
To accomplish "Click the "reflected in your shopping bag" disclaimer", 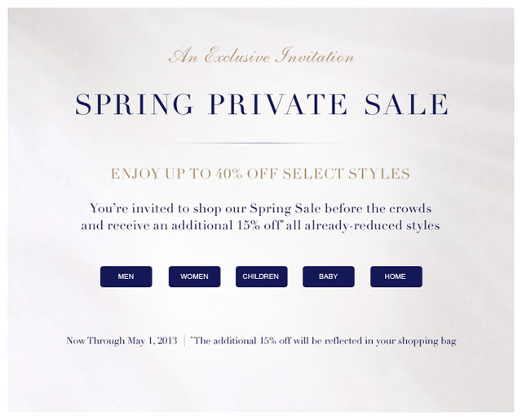I will click(x=391, y=341).
